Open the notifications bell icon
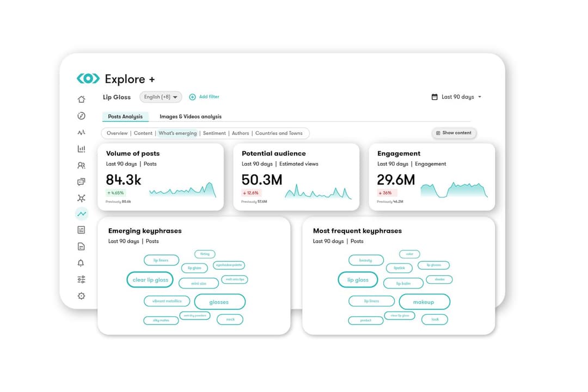The width and height of the screenshot is (588, 392). pyautogui.click(x=81, y=263)
